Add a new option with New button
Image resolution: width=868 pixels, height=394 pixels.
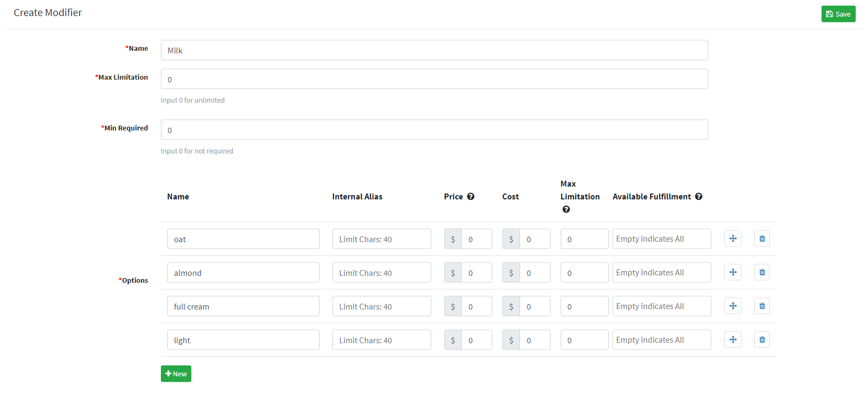176,374
